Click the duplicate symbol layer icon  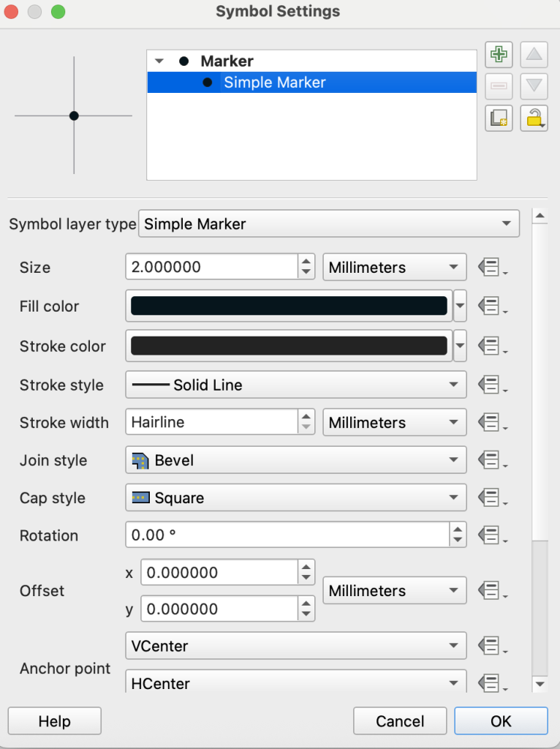[499, 118]
